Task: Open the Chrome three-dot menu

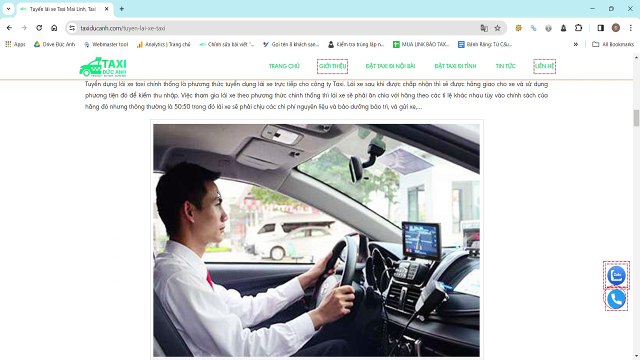Action: point(631,28)
